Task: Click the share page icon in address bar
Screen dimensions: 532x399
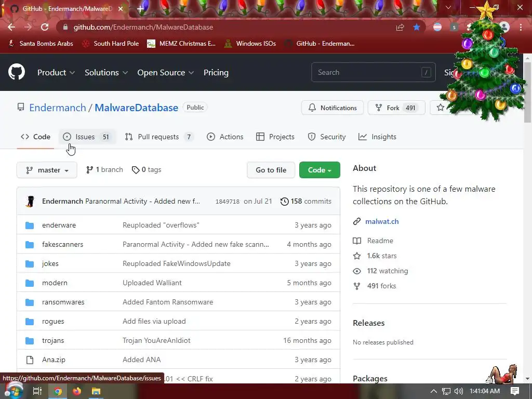Action: pos(400,27)
